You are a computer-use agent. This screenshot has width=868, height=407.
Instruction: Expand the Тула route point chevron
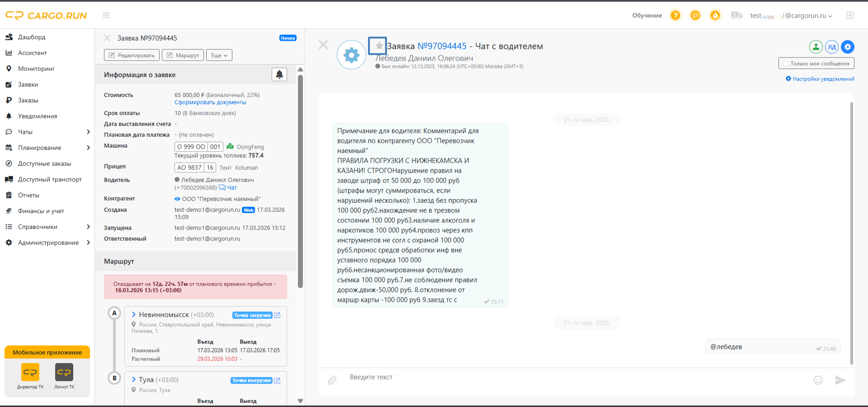click(134, 379)
